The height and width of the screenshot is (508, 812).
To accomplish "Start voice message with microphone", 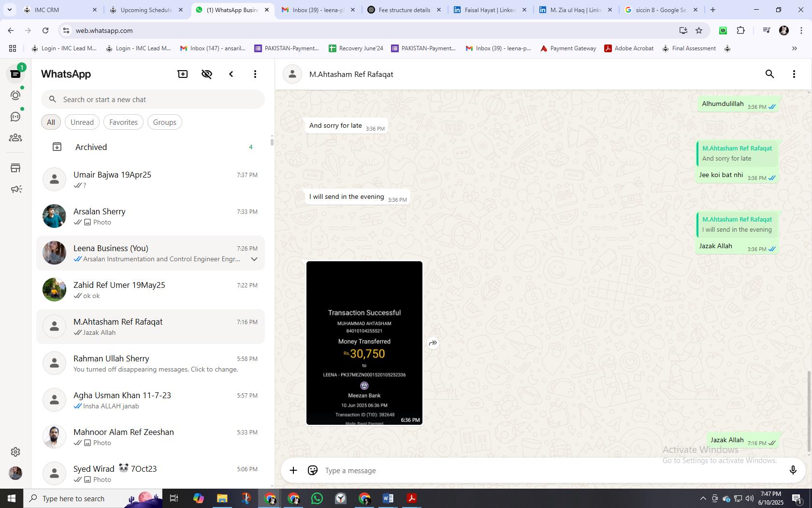I will (x=793, y=470).
